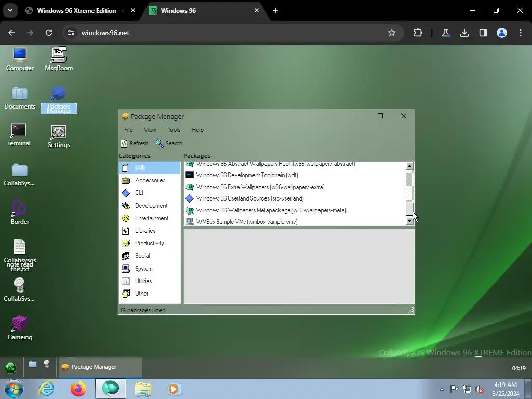The width and height of the screenshot is (532, 399).
Task: Open Windows Explorer folder in the taskbar
Action: tap(143, 389)
